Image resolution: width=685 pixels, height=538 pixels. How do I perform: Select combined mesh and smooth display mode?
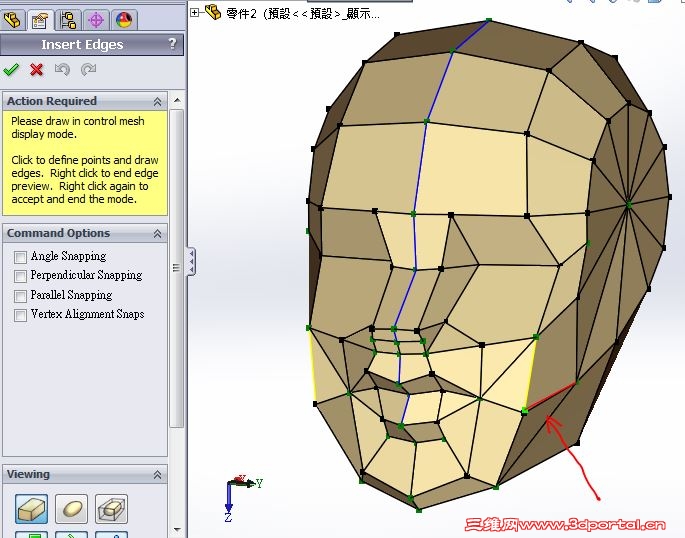click(111, 509)
